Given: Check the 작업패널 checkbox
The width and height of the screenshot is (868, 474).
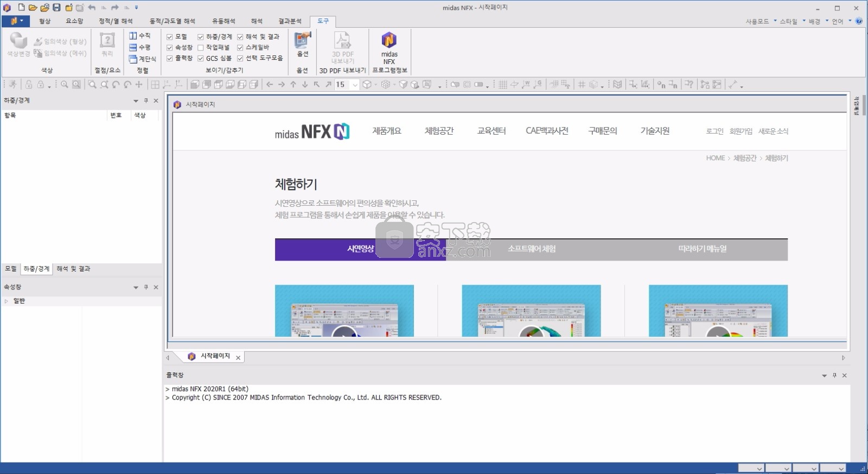Looking at the screenshot, I should pos(201,48).
